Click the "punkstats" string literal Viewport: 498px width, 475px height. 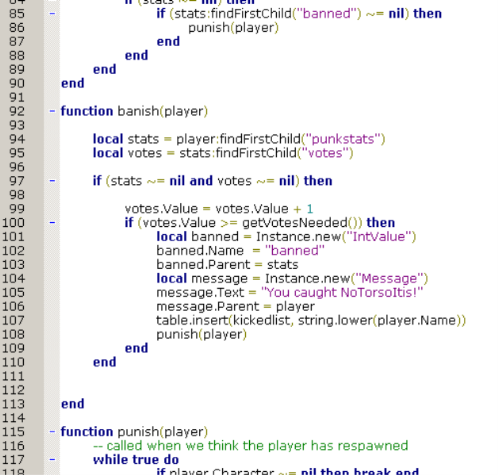click(x=343, y=139)
